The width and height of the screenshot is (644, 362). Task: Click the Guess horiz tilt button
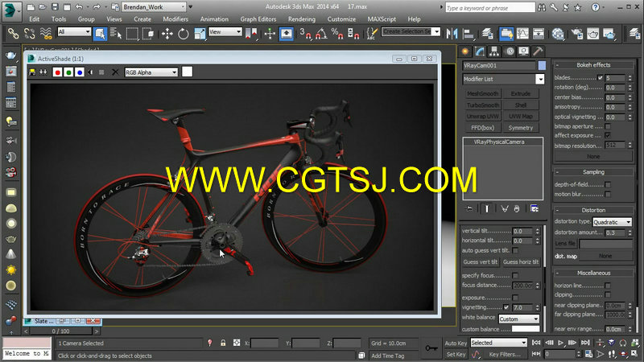tap(521, 262)
